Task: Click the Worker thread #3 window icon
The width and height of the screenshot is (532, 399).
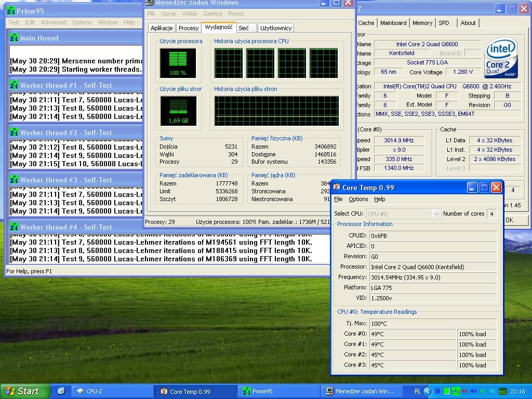Action: (x=14, y=180)
